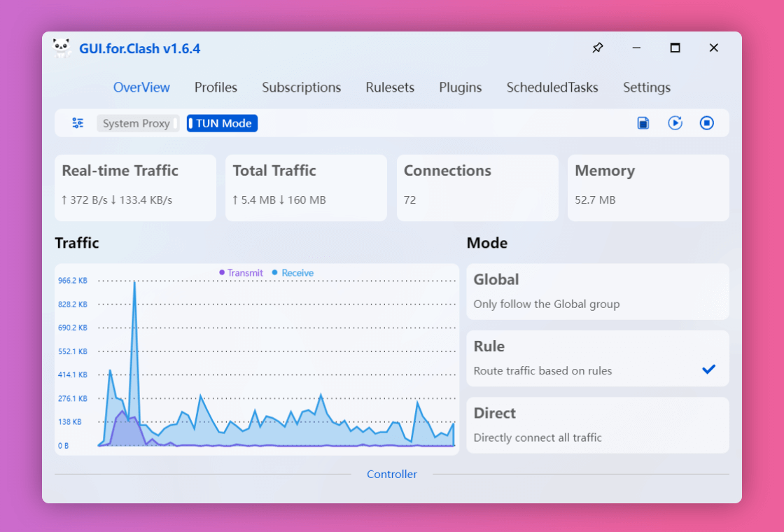This screenshot has height=532, width=784.
Task: Toggle Transmit series in chart legend
Action: click(x=241, y=273)
